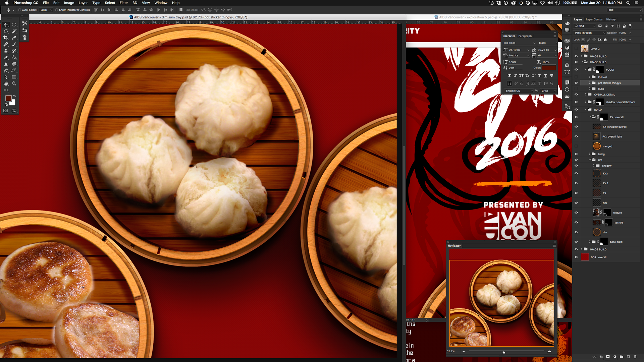The height and width of the screenshot is (362, 644).
Task: Toggle Quick Mask mode
Action: click(x=6, y=110)
